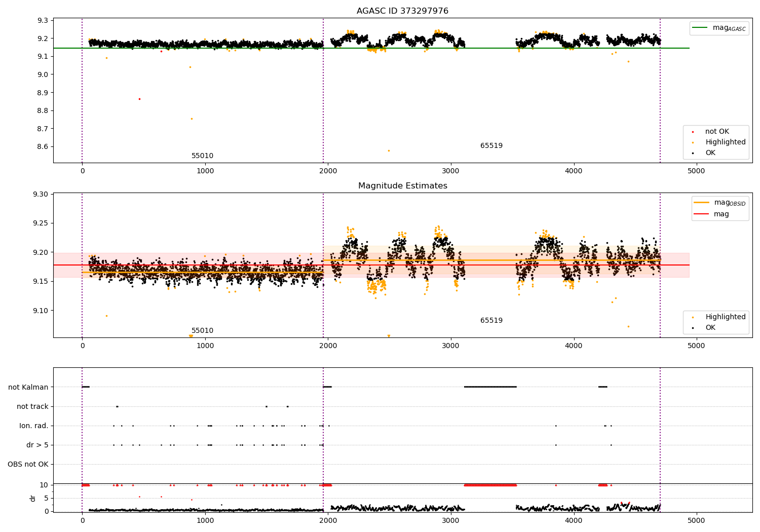The width and height of the screenshot is (760, 532).
Task: Click the orange outlier point near 8.75 in top panel
Action: click(192, 119)
